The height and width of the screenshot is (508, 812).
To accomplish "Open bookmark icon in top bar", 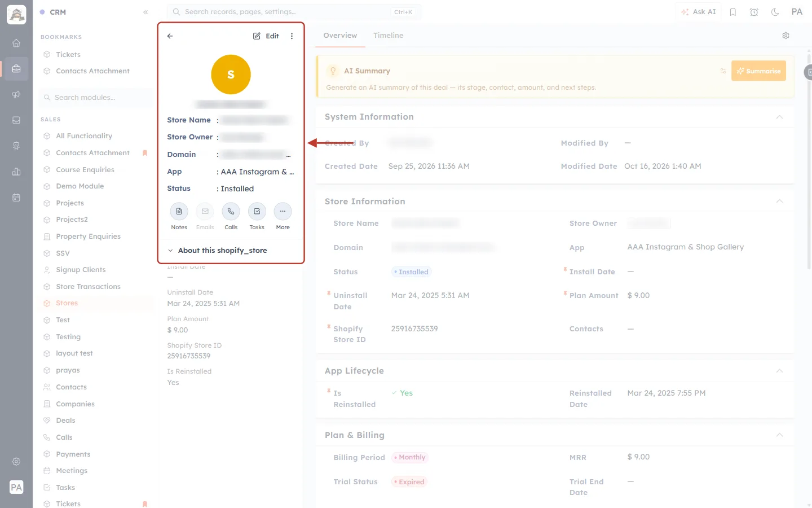I will point(733,12).
